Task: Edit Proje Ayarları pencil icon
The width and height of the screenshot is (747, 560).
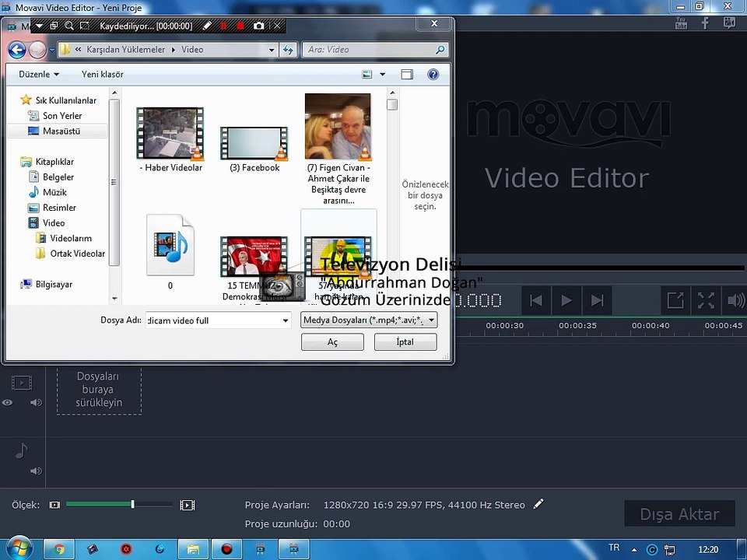Action: point(538,504)
